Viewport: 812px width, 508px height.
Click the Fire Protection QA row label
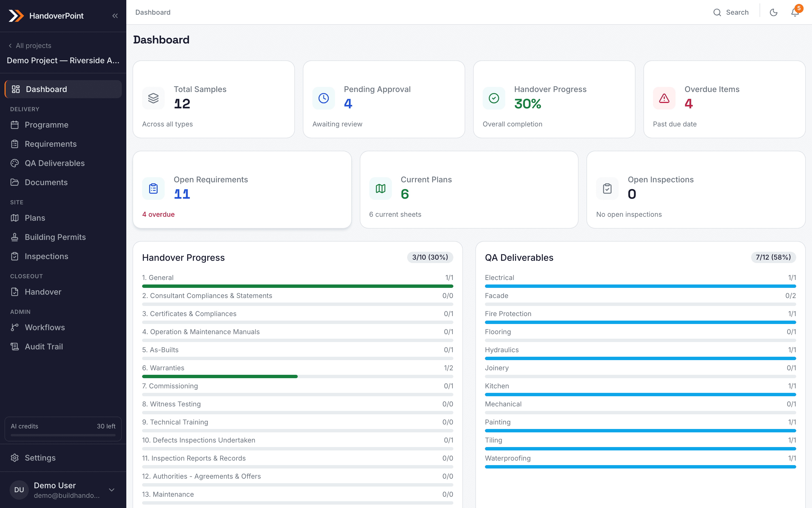(x=508, y=314)
